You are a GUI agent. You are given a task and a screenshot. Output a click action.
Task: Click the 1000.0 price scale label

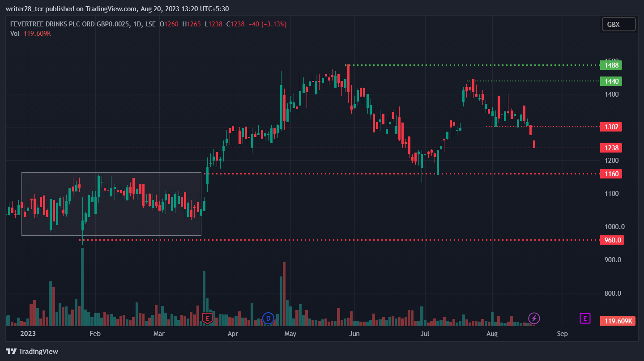(x=614, y=227)
